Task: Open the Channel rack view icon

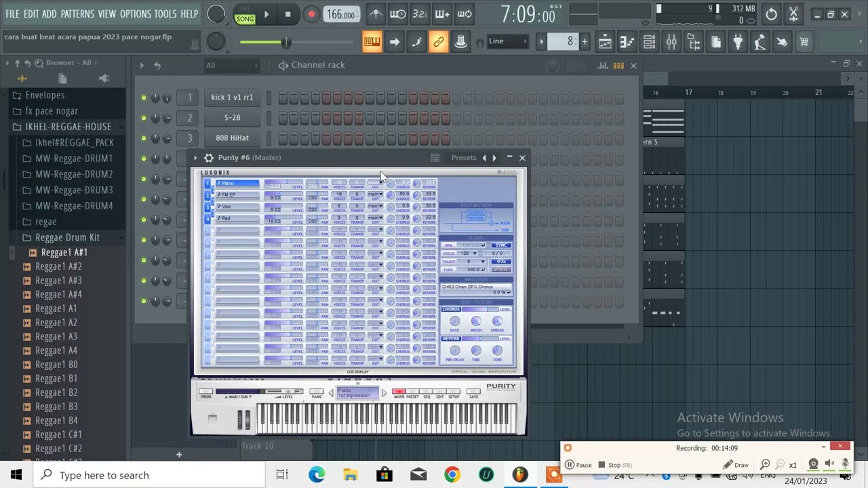Action: click(x=649, y=42)
